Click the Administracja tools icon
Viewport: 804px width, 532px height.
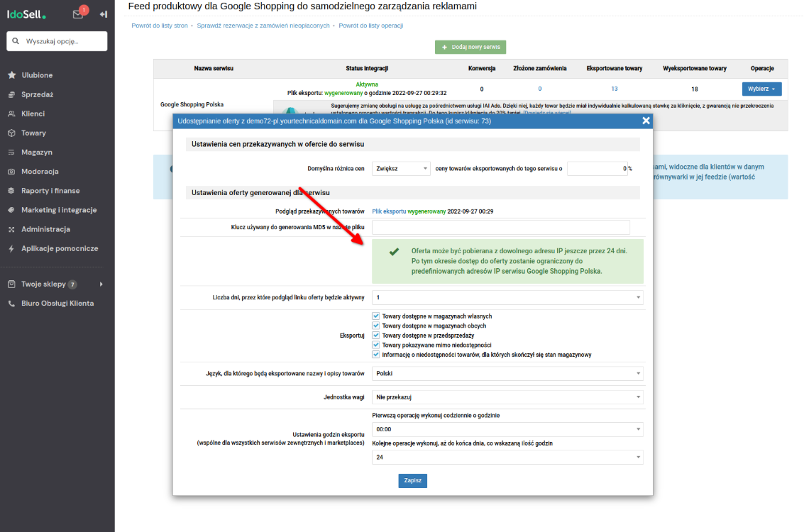point(12,230)
